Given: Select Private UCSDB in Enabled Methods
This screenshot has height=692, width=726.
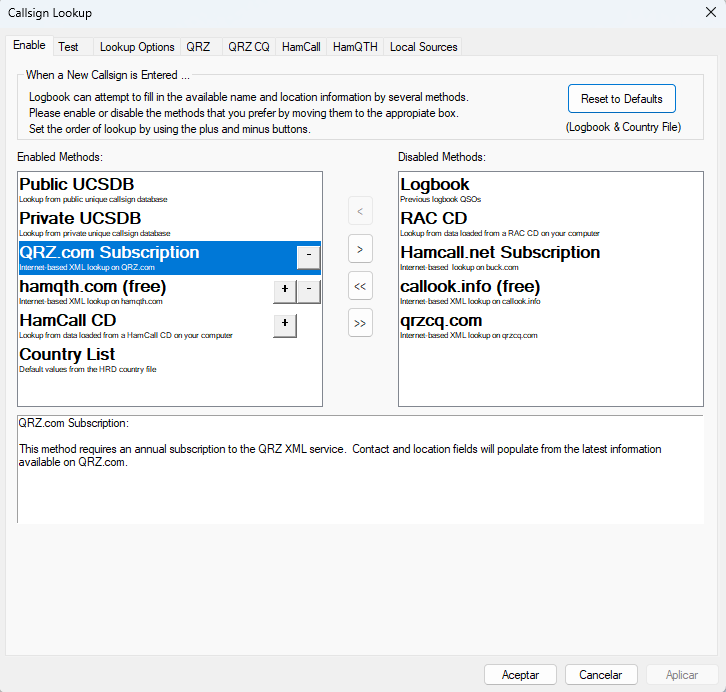Looking at the screenshot, I should (169, 224).
